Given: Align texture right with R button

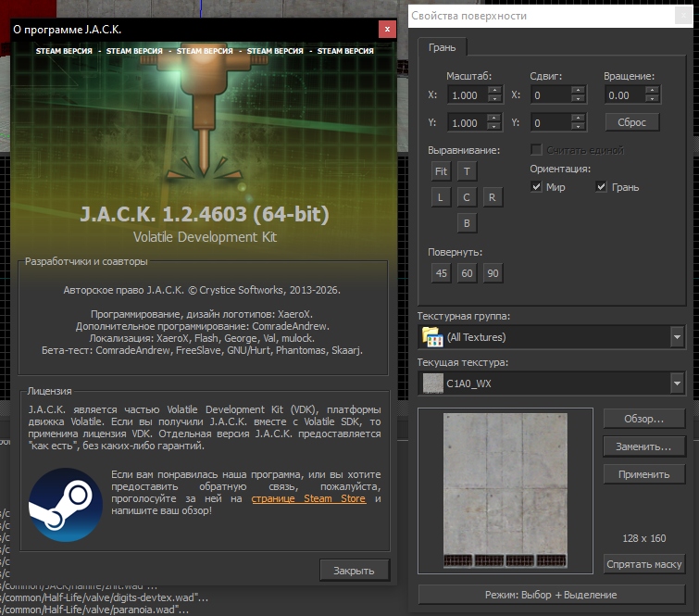Looking at the screenshot, I should pos(493,197).
